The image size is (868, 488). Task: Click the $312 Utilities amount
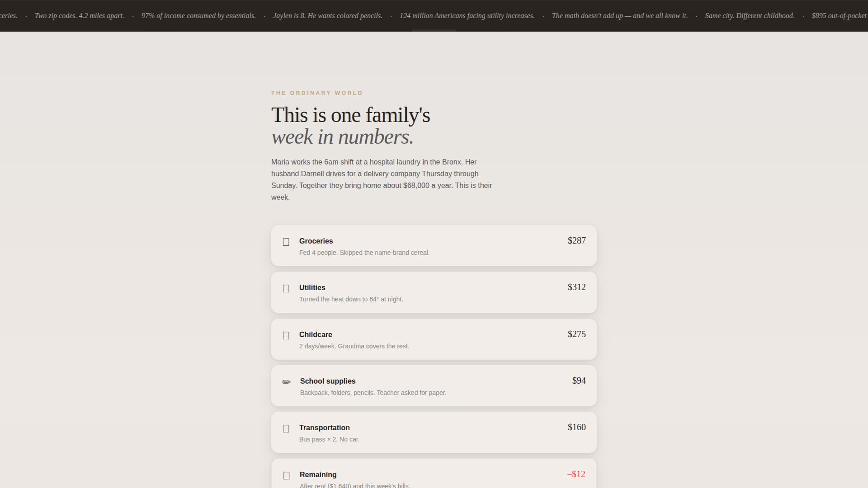[x=576, y=287]
